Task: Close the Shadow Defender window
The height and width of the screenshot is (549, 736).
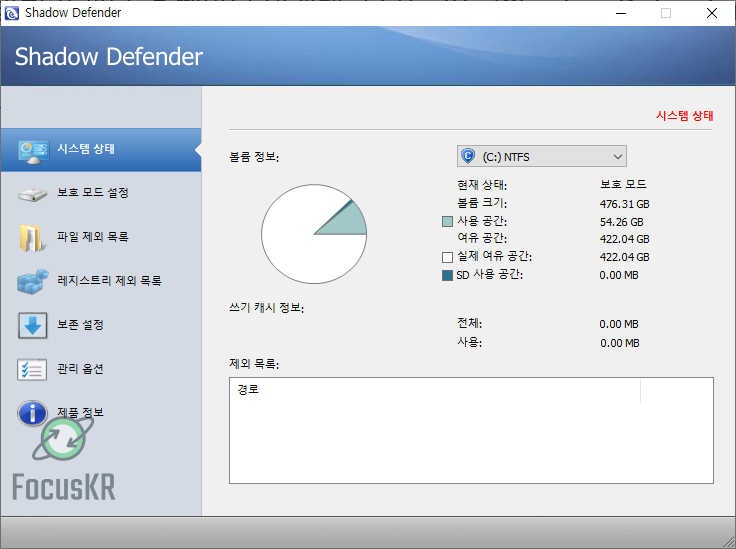Action: [x=712, y=13]
